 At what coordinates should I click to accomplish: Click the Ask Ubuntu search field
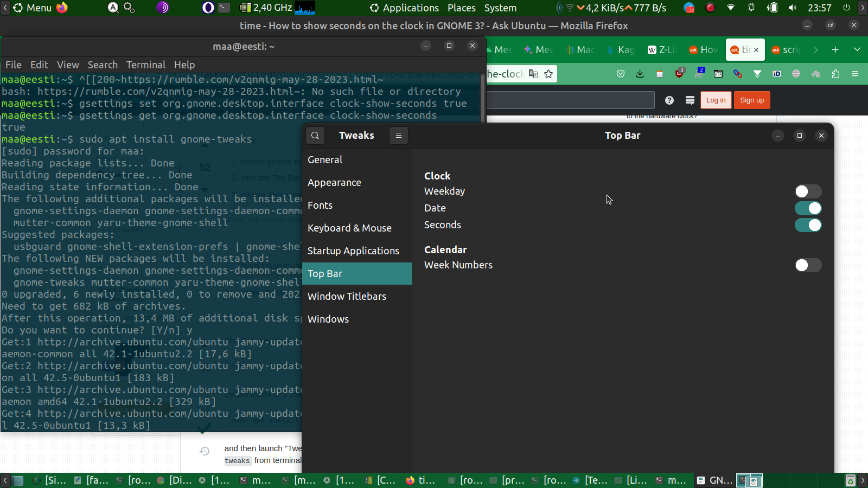tap(570, 100)
